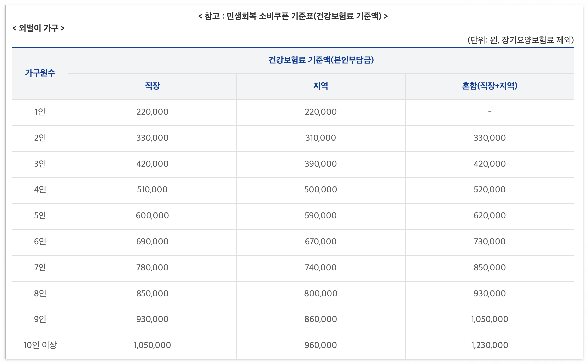Click the '건강보험료 기준액(본인부담금)' header cell
This screenshot has width=588, height=364.
(321, 61)
